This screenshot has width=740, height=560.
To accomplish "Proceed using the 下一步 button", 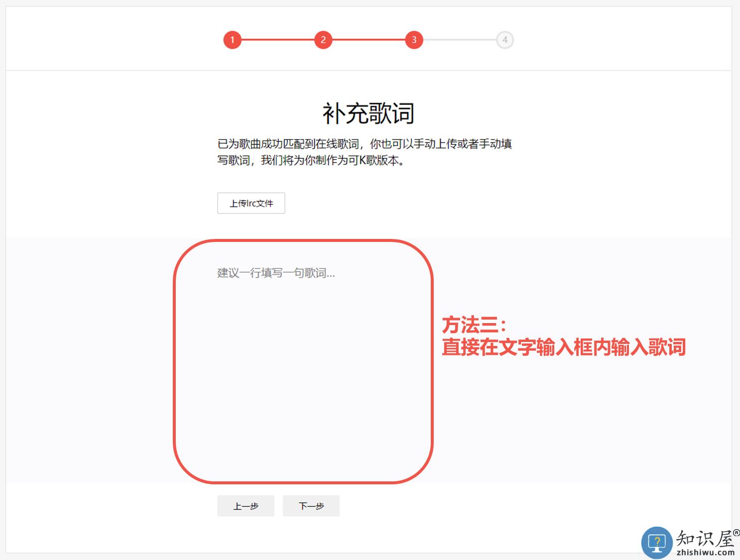I will (311, 506).
